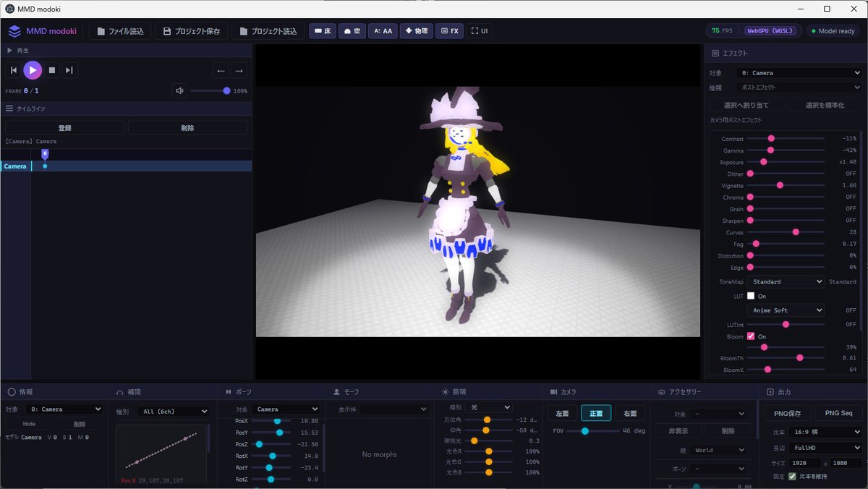Toggle UI visibility button

pos(480,31)
